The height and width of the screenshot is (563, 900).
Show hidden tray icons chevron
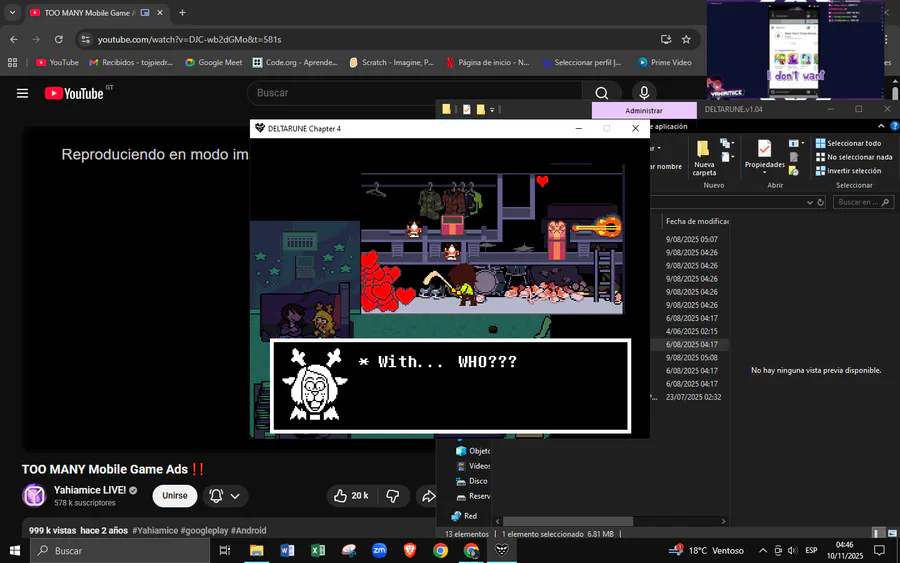click(x=762, y=550)
